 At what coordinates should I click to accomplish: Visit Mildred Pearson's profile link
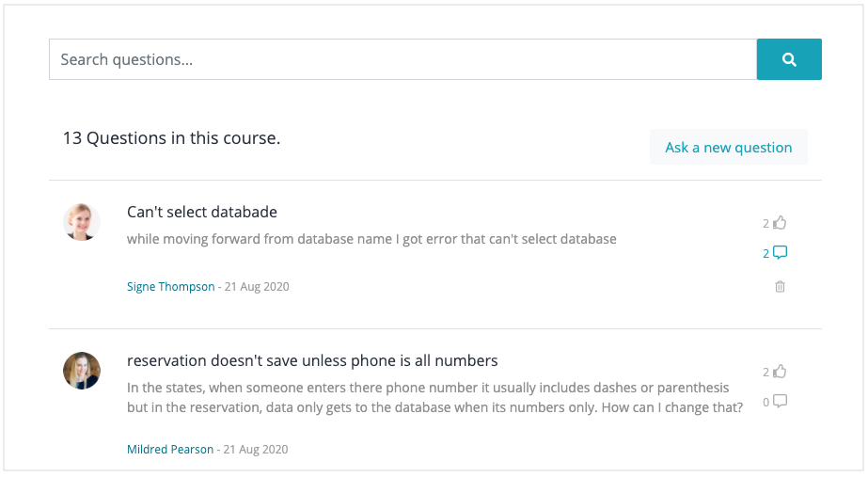(x=170, y=450)
